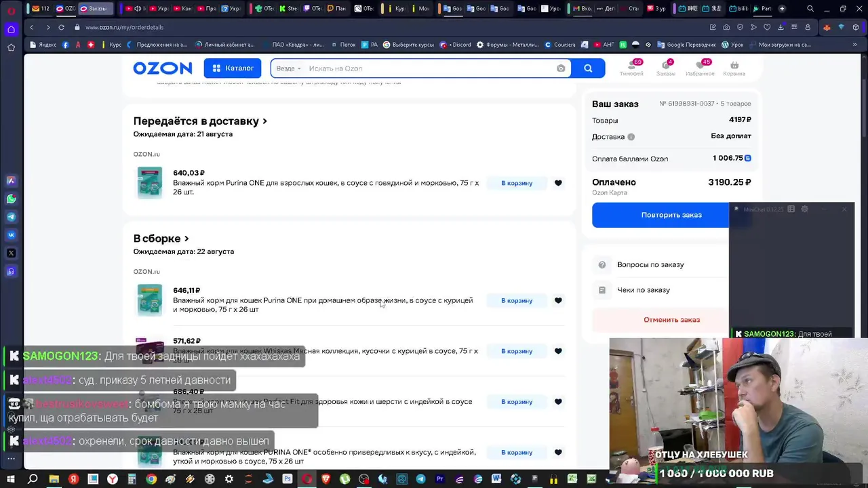Open Чеки по заказу link

click(x=643, y=290)
